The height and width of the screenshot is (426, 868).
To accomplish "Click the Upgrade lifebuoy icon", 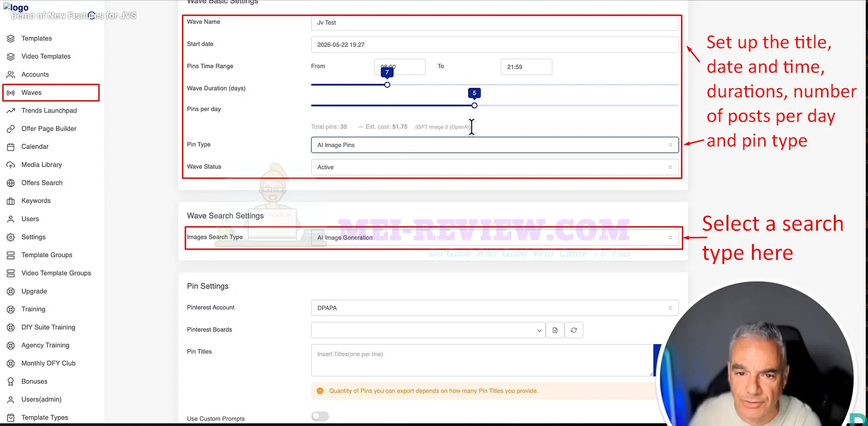I will [11, 291].
